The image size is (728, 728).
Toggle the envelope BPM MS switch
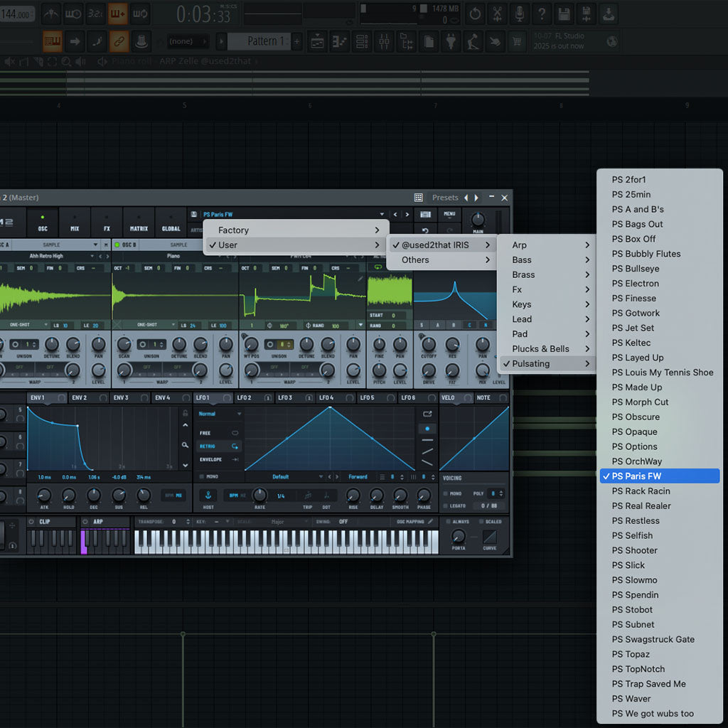point(174,496)
